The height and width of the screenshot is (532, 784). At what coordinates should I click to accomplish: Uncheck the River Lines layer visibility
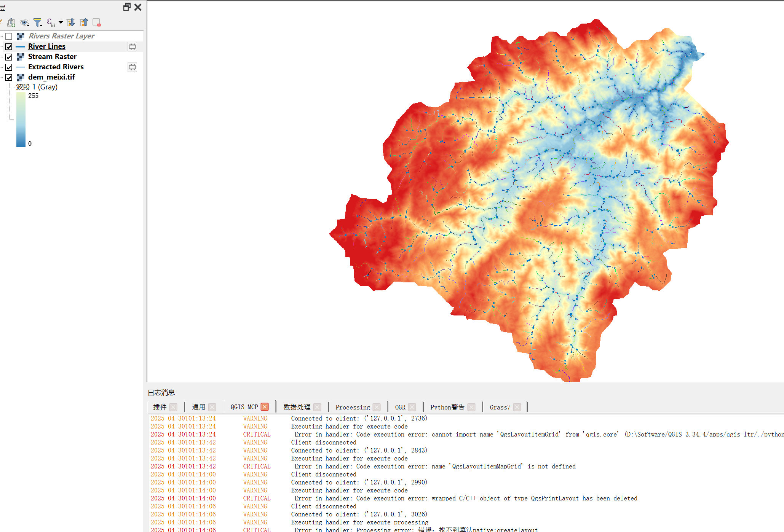tap(8, 46)
